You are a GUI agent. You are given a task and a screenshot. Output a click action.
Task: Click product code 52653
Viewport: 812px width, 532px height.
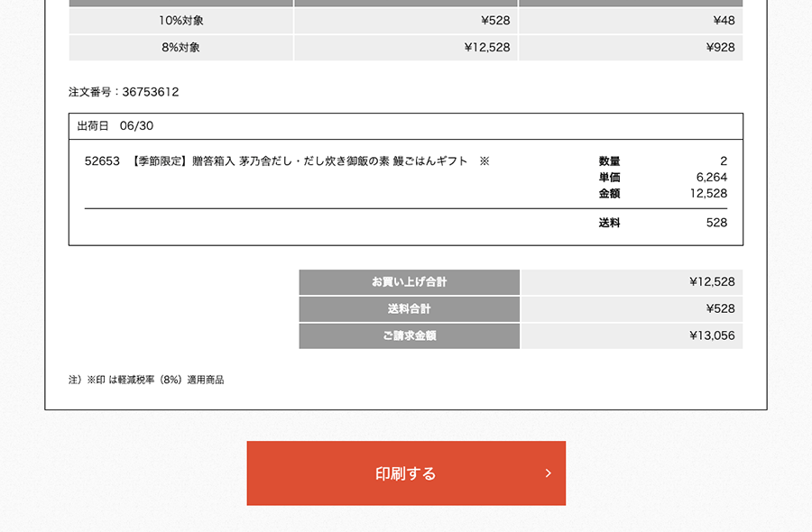(x=102, y=161)
